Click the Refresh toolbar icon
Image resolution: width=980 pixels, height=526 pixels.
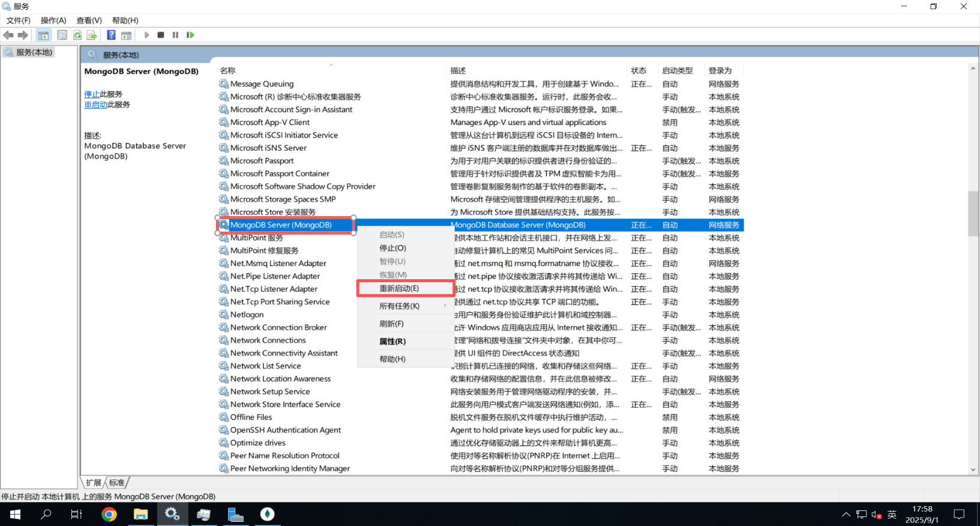[77, 35]
